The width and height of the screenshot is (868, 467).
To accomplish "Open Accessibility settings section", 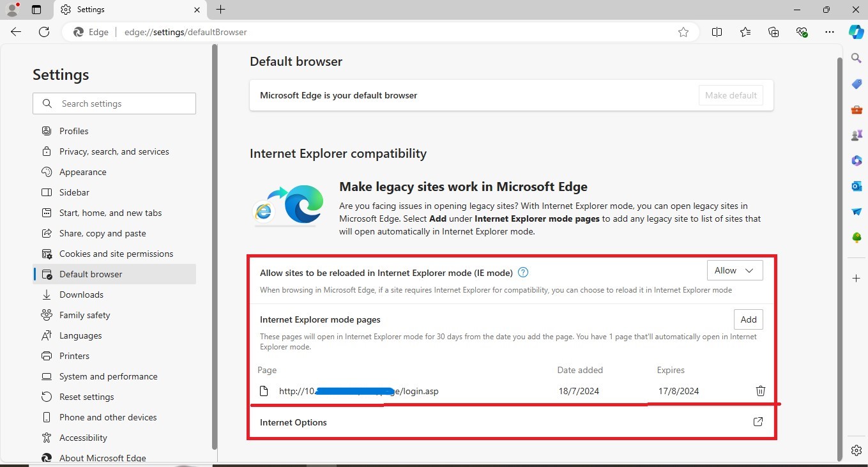I will pos(114,438).
